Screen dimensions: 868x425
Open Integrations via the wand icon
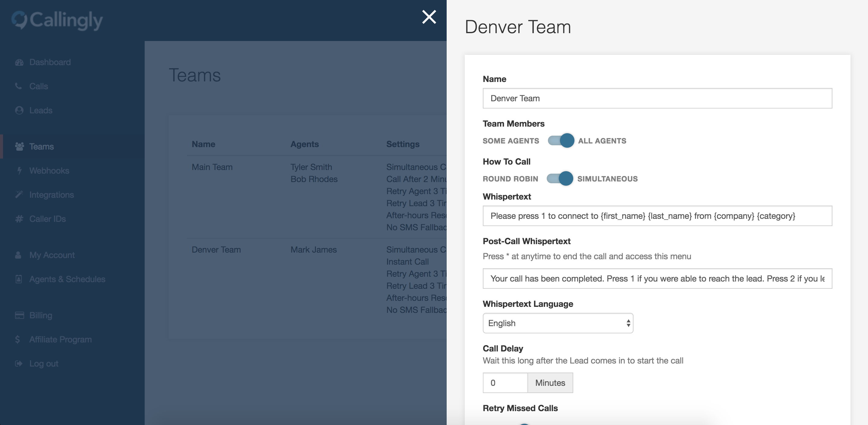(x=19, y=194)
